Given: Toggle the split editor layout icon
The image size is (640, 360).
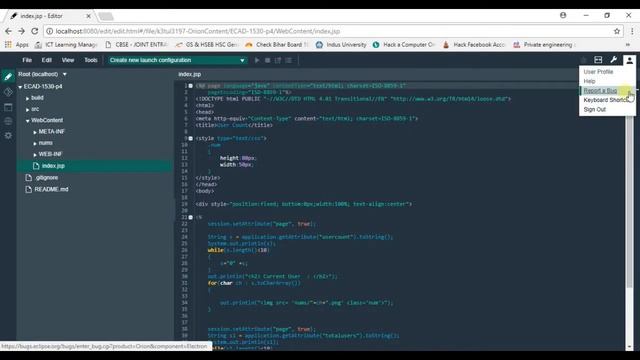Looking at the screenshot, I should click(598, 60).
